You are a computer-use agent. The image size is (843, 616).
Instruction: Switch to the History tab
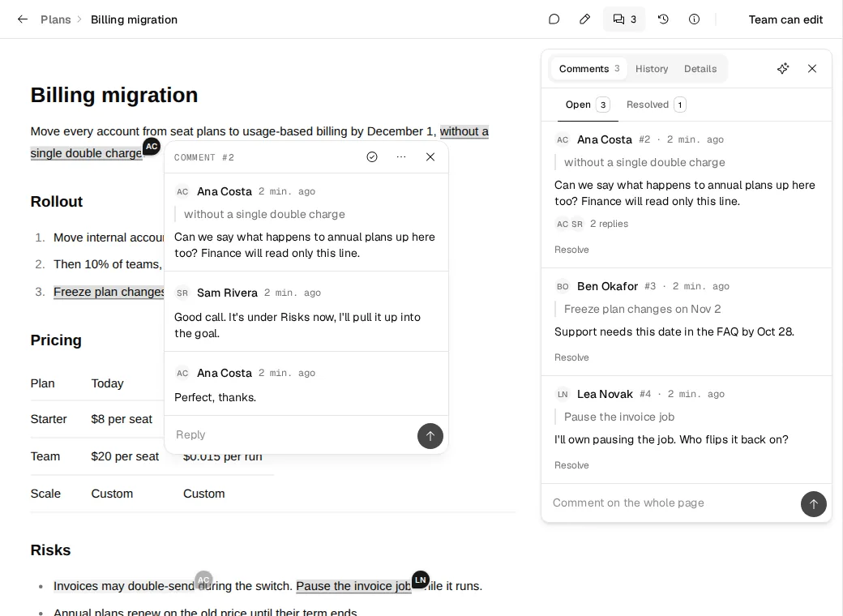coord(652,69)
